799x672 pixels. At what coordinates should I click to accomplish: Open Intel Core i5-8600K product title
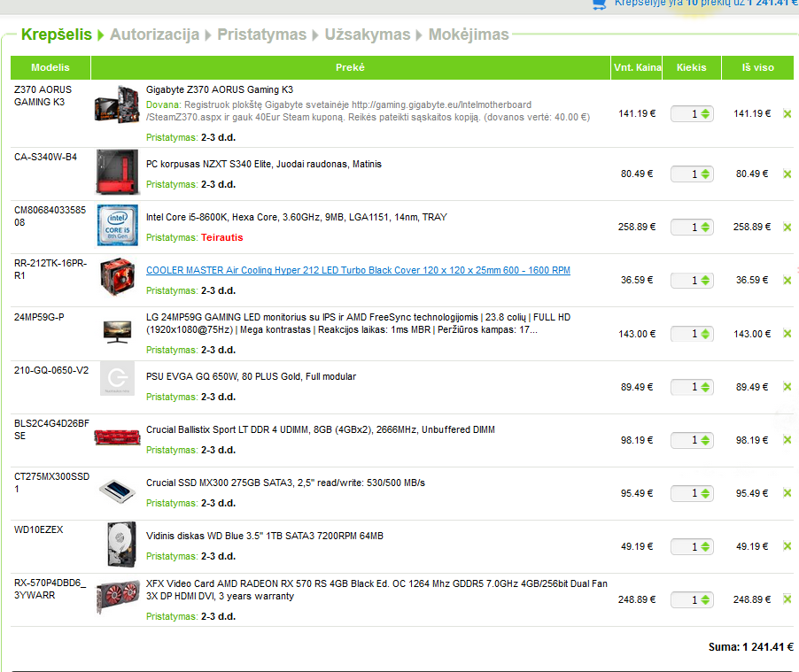coord(297,217)
